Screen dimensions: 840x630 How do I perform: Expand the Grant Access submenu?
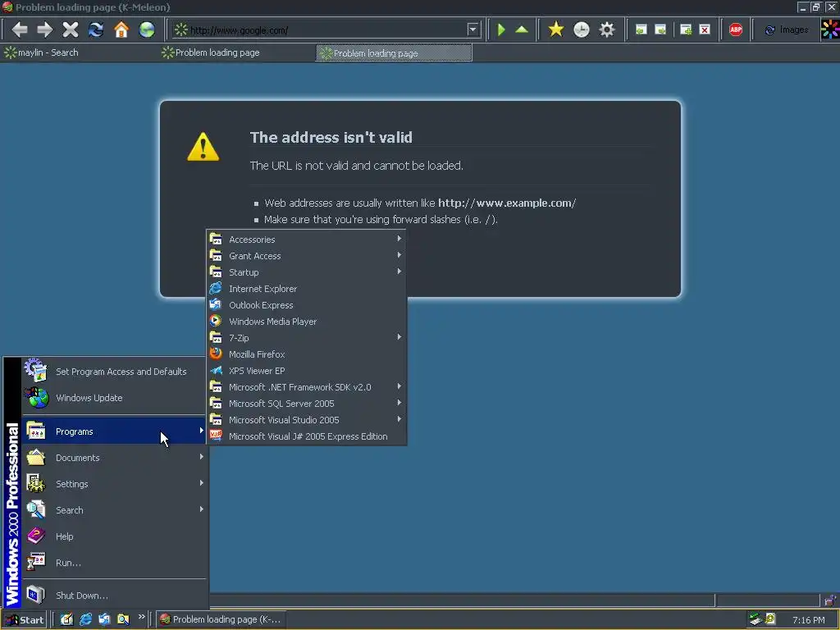point(307,256)
